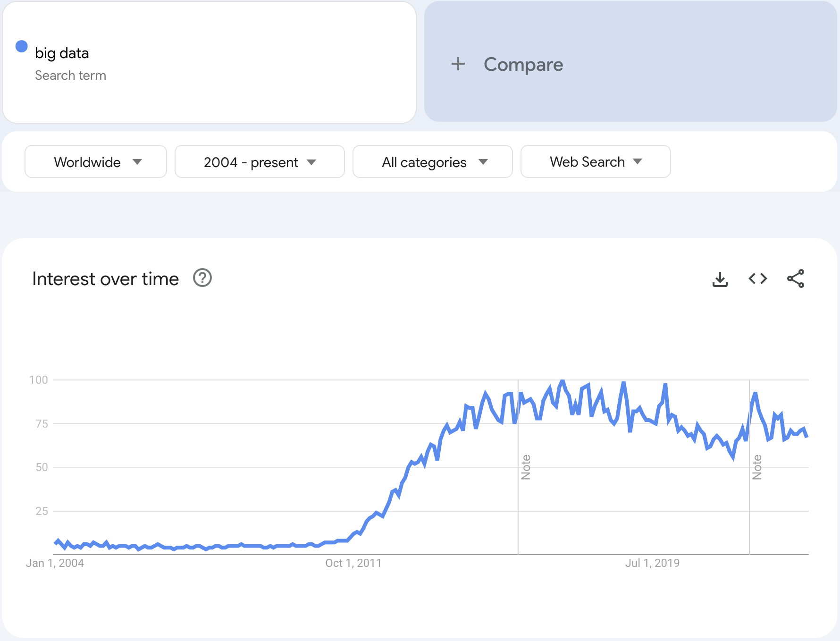This screenshot has height=641, width=840.
Task: Select the Note marker after Jul 2019
Action: coord(757,467)
